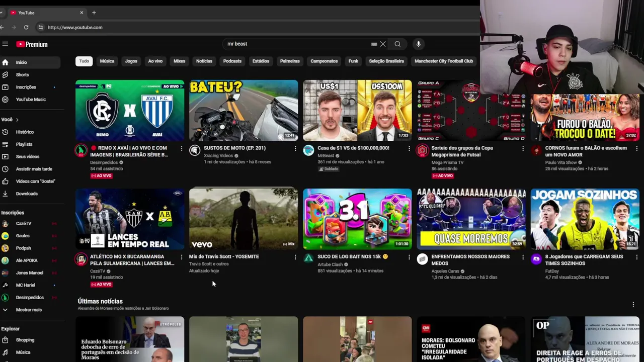Viewport: 644px width, 362px height.
Task: Select the Mixes filter chip
Action: [180, 61]
